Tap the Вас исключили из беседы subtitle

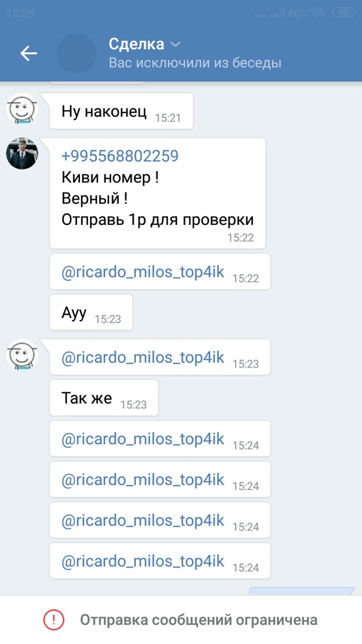(x=195, y=63)
